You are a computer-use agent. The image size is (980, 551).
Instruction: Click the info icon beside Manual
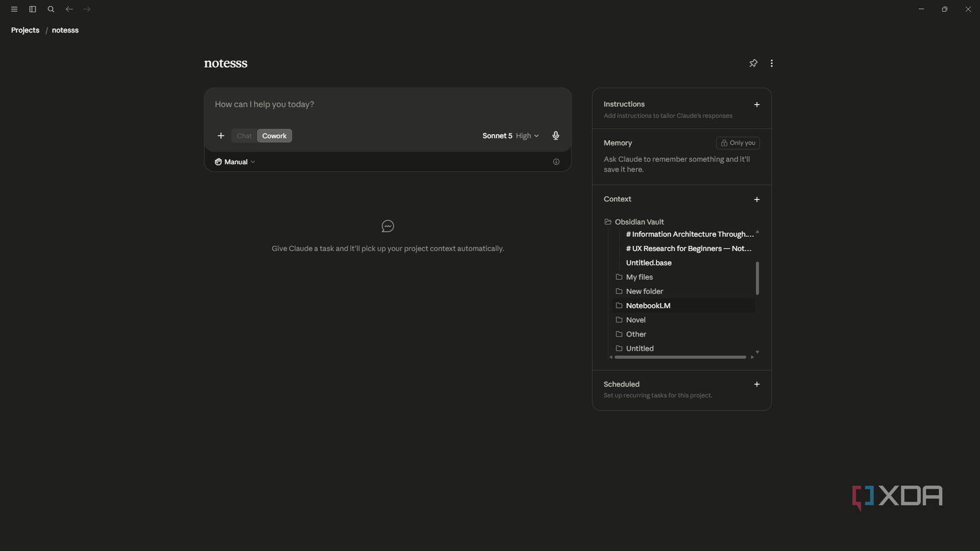[556, 162]
